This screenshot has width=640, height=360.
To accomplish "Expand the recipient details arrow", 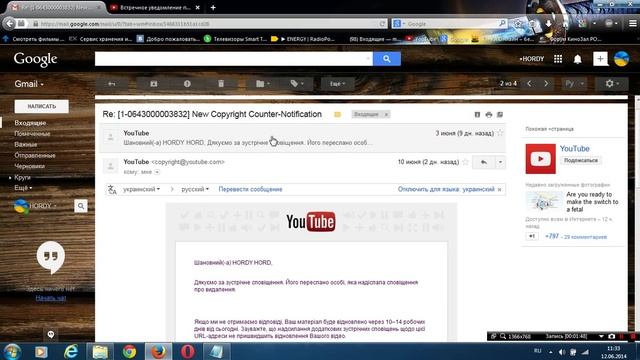I will click(157, 172).
